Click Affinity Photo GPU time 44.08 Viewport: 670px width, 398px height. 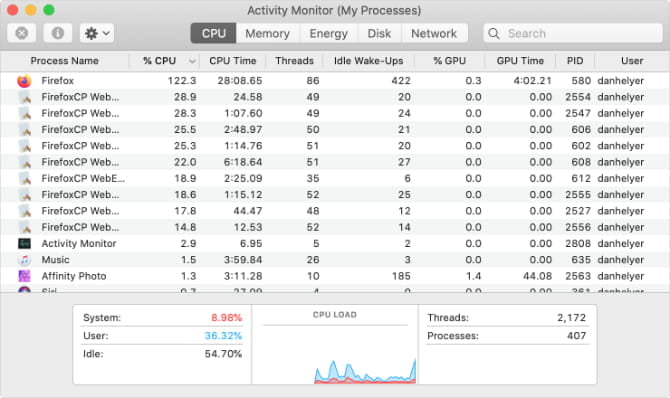(x=538, y=276)
